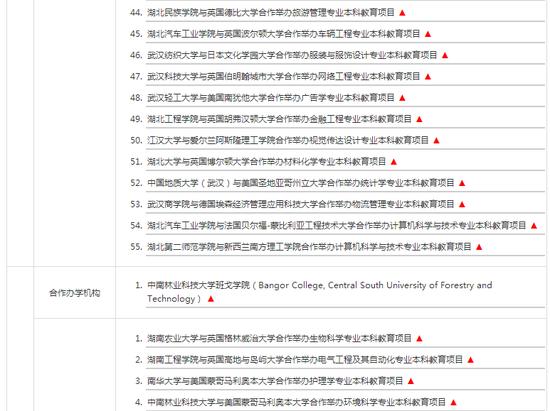Image resolution: width=550 pixels, height=411 pixels.
Task: Open item 55 湖北第二师范学院 project
Action: coord(309,247)
